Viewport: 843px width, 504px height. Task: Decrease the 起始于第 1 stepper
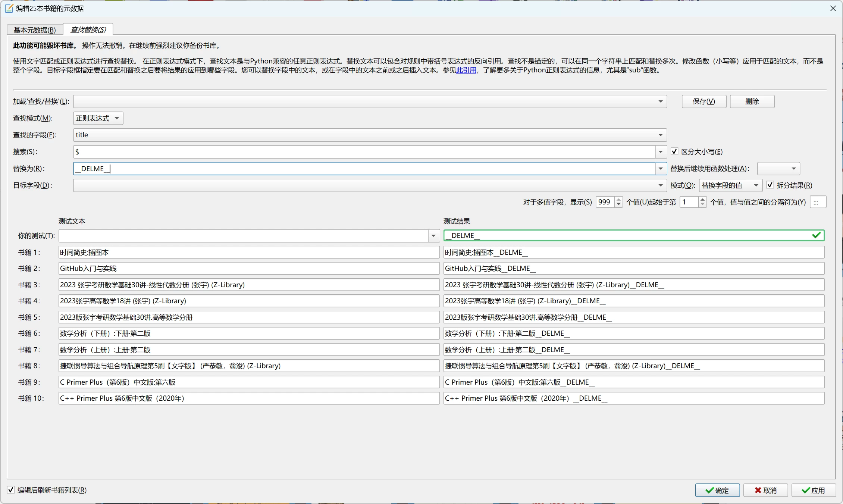tap(702, 205)
